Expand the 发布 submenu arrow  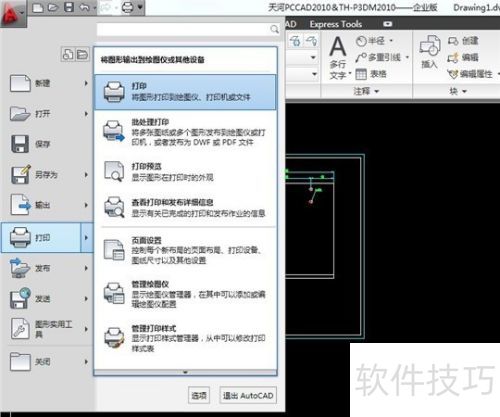pos(86,268)
